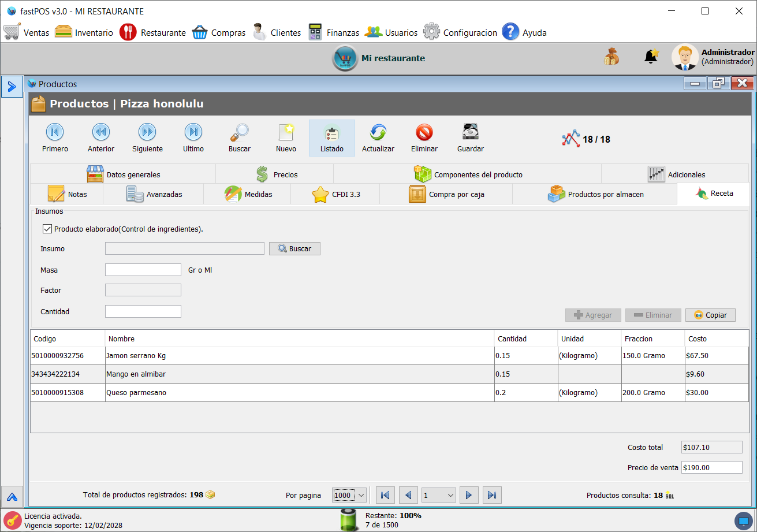
Task: Open the Inventario menu
Action: tap(84, 32)
